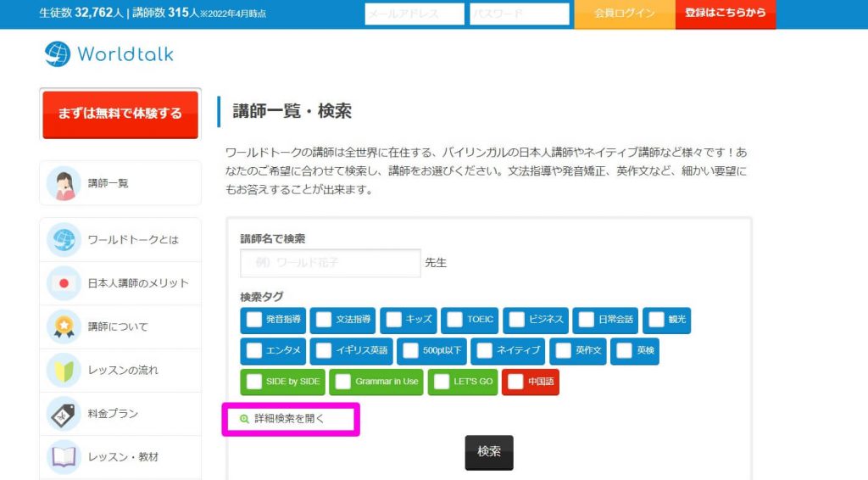Image resolution: width=868 pixels, height=480 pixels.
Task: Open 講師一覧 via the teacher avatar icon
Action: 64,183
